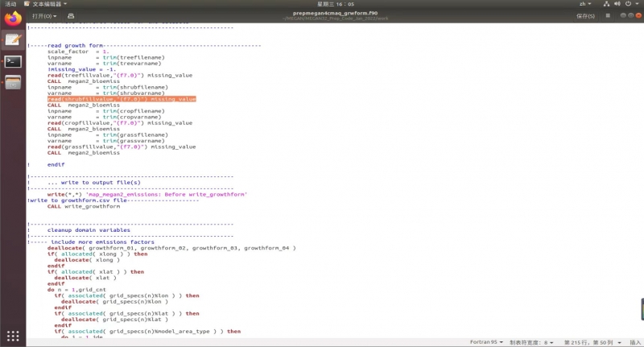Open the Files manager dock icon

click(12, 82)
